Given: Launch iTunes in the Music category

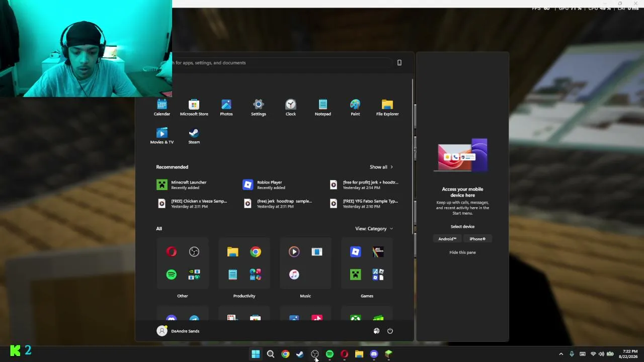Looking at the screenshot, I should [294, 275].
